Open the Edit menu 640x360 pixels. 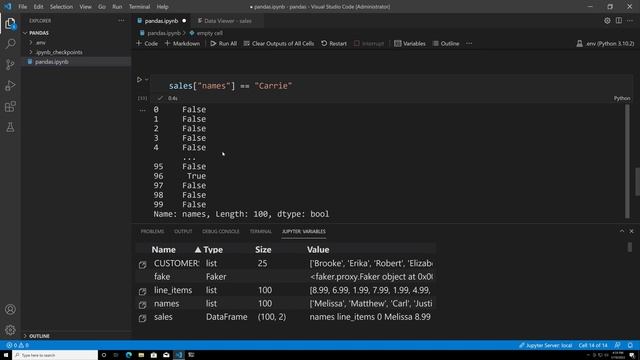(38, 7)
